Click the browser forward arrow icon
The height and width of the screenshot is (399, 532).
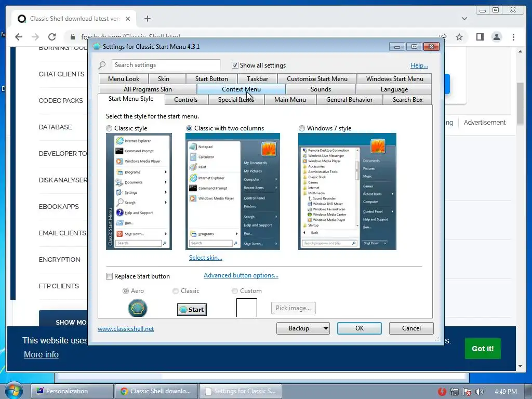pos(35,37)
